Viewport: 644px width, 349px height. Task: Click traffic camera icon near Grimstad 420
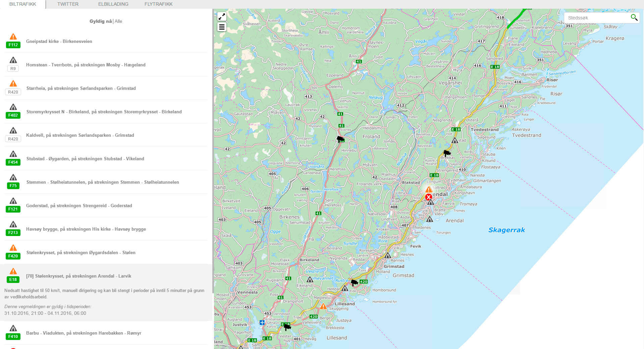coord(354,283)
